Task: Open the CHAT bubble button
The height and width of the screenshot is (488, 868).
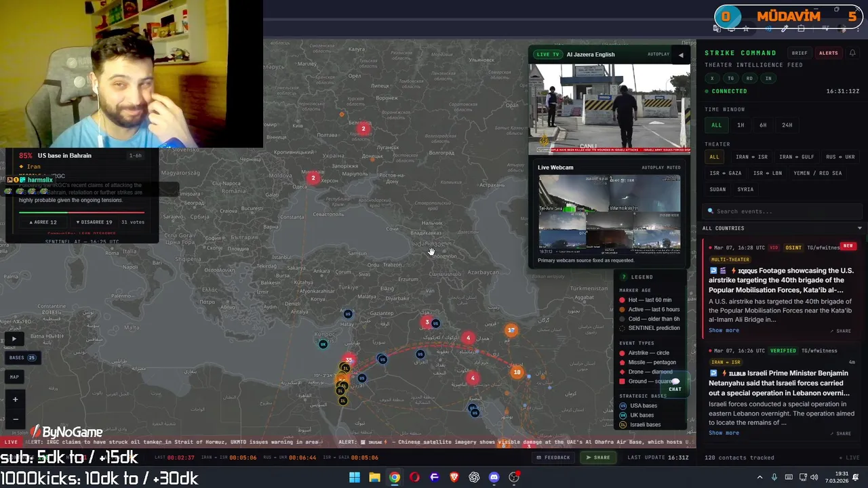Action: (675, 385)
